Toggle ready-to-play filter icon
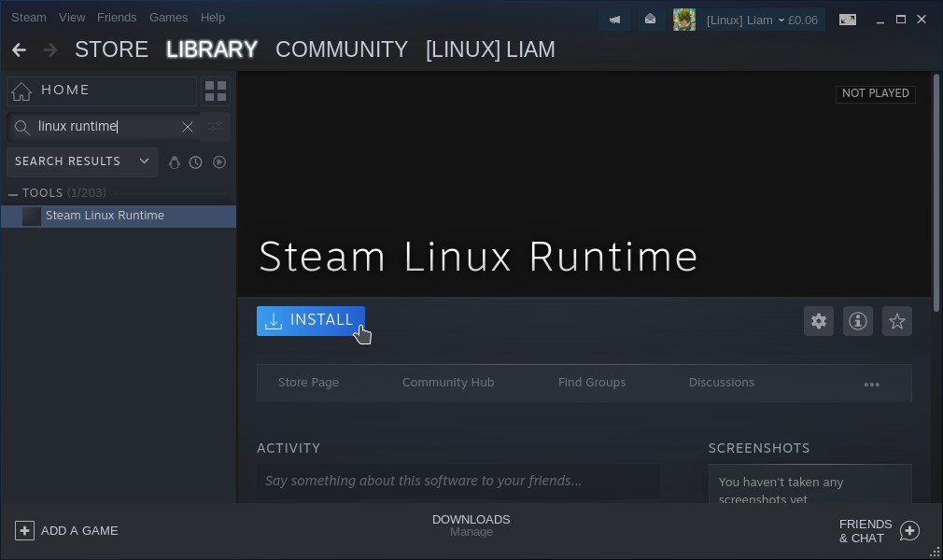 (219, 162)
